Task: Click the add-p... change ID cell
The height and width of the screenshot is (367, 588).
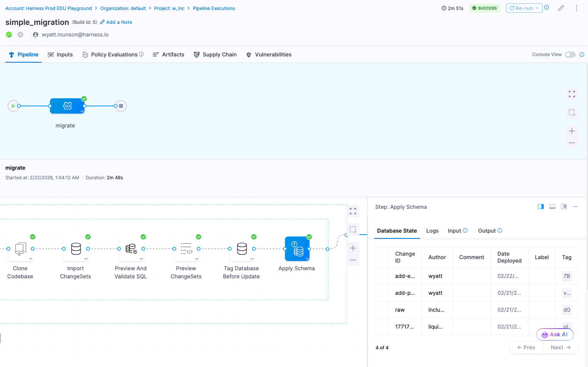Action: point(405,293)
